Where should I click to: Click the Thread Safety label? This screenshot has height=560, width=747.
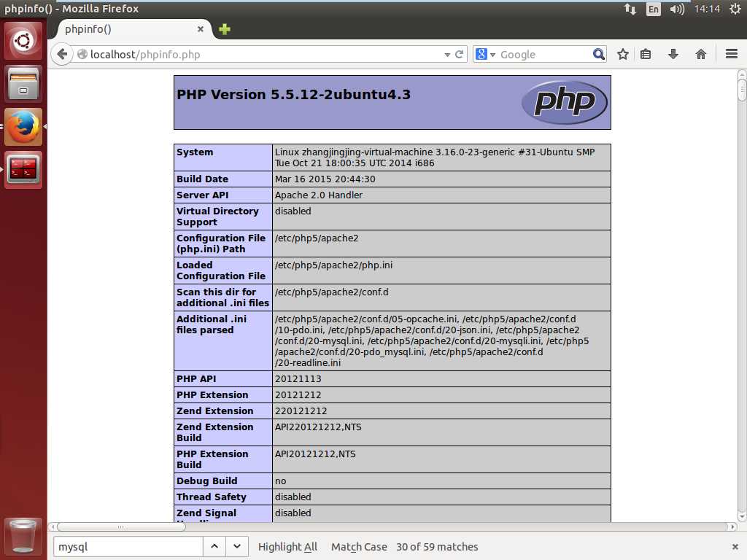(212, 497)
